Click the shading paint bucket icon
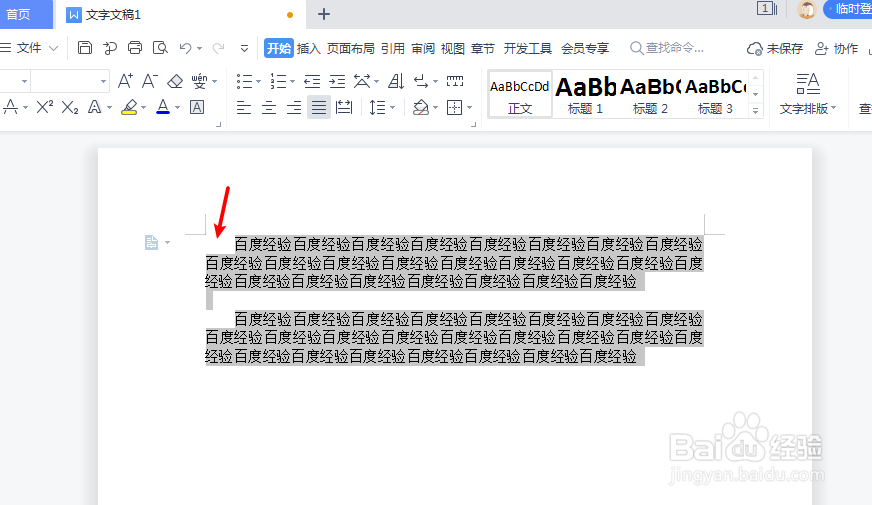Viewport: 872px width, 505px height. click(x=421, y=107)
